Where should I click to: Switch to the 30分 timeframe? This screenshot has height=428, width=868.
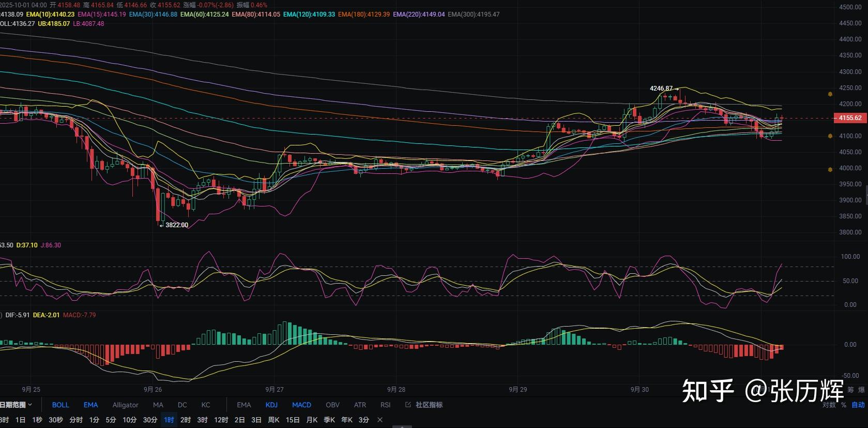coord(150,420)
